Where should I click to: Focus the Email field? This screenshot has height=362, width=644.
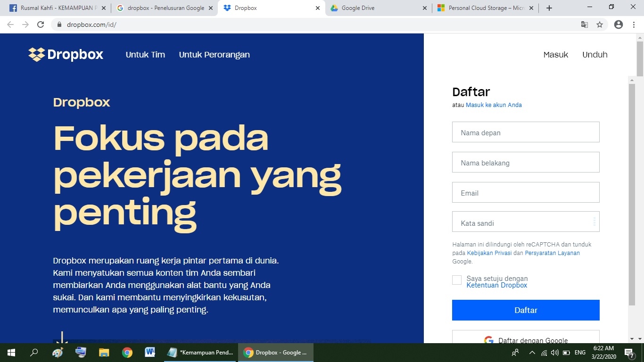click(526, 192)
